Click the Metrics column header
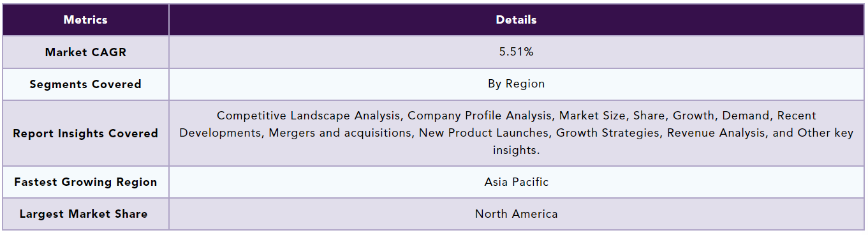Screen dimensions: 868x235 tap(85, 20)
